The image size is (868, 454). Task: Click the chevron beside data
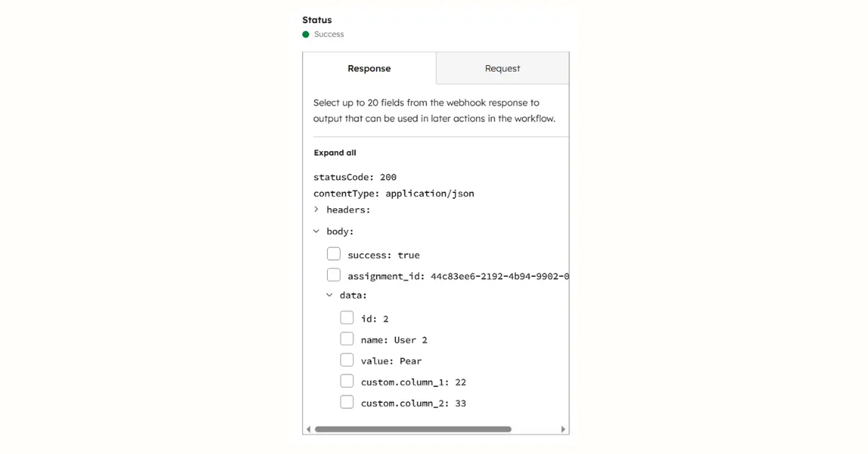[329, 295]
